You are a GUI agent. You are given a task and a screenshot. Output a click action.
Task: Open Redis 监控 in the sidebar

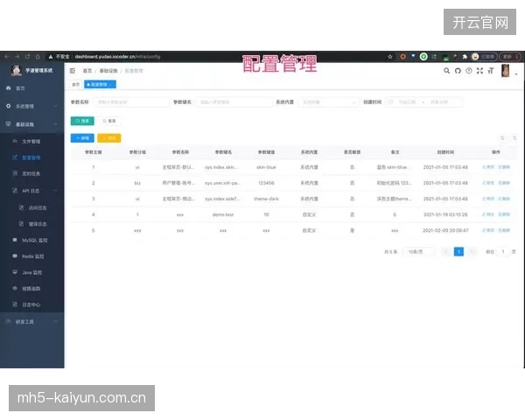click(31, 256)
